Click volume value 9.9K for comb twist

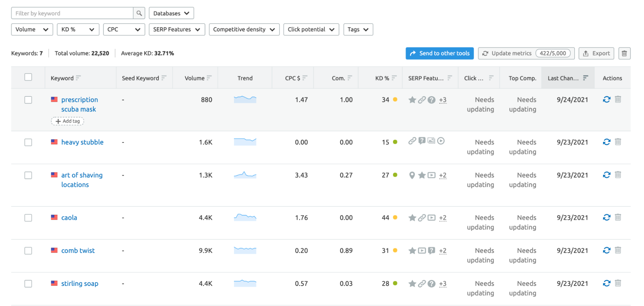tap(205, 251)
